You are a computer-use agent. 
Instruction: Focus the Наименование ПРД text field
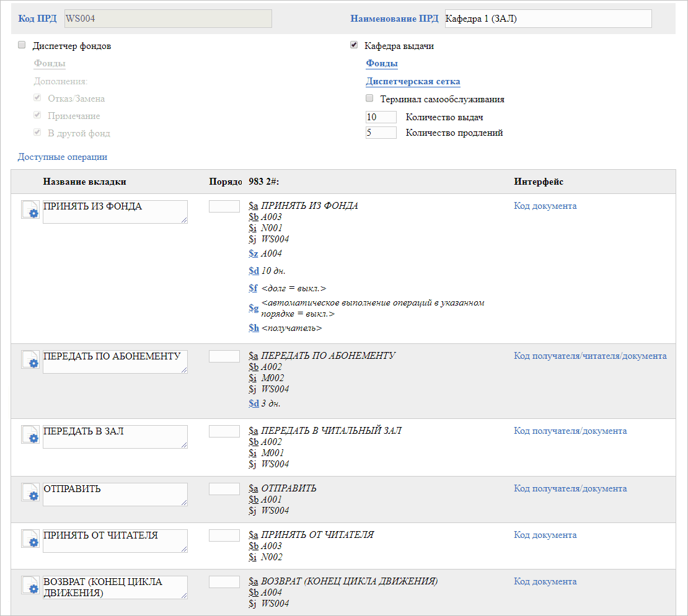pyautogui.click(x=548, y=19)
